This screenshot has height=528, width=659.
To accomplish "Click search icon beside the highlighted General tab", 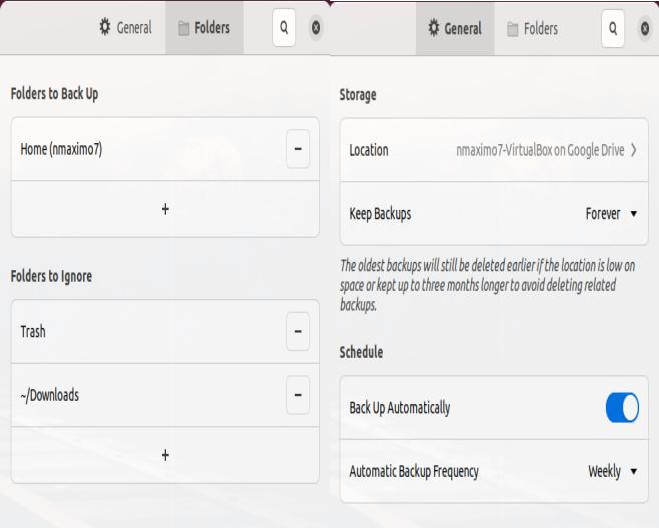I will click(x=613, y=29).
